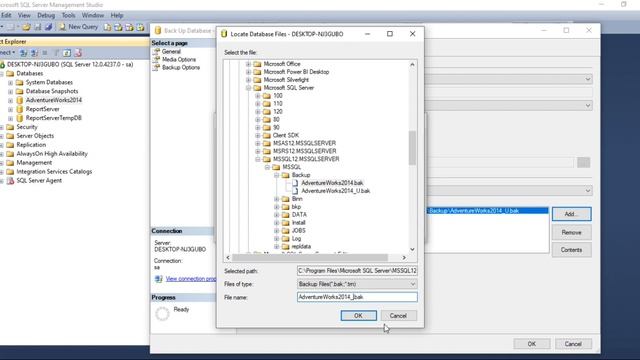640x360 pixels.
Task: Open the Tools menu
Action: [68, 16]
